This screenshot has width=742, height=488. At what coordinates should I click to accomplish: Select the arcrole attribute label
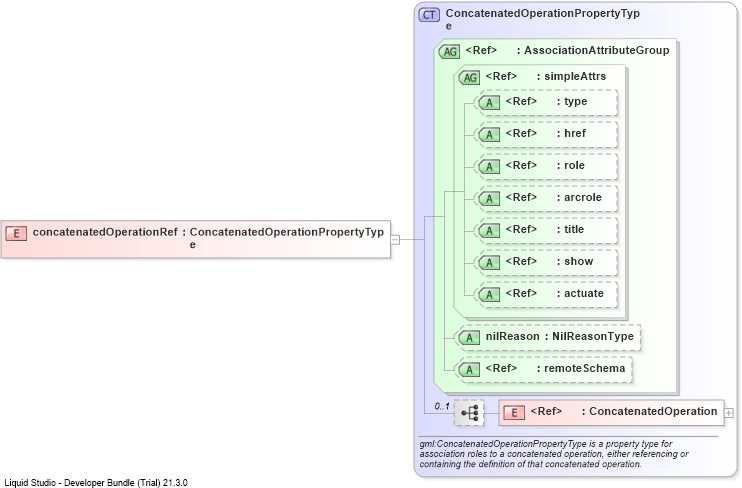[x=583, y=197]
